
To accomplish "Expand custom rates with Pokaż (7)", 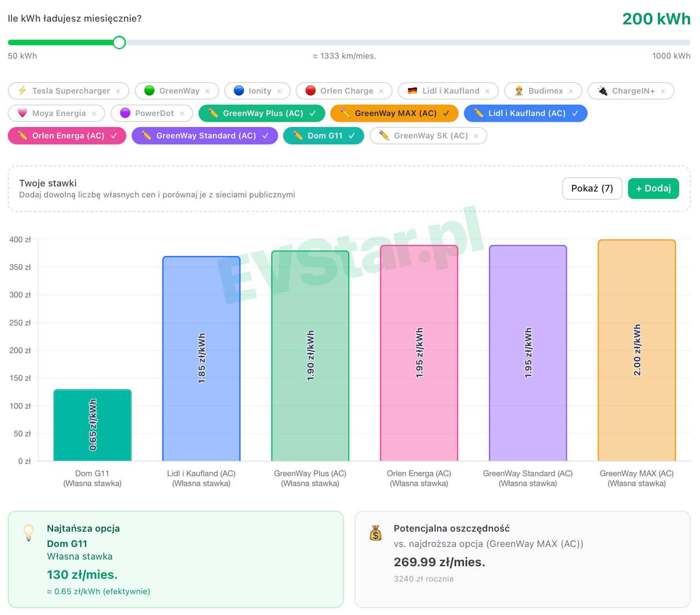I will click(592, 188).
